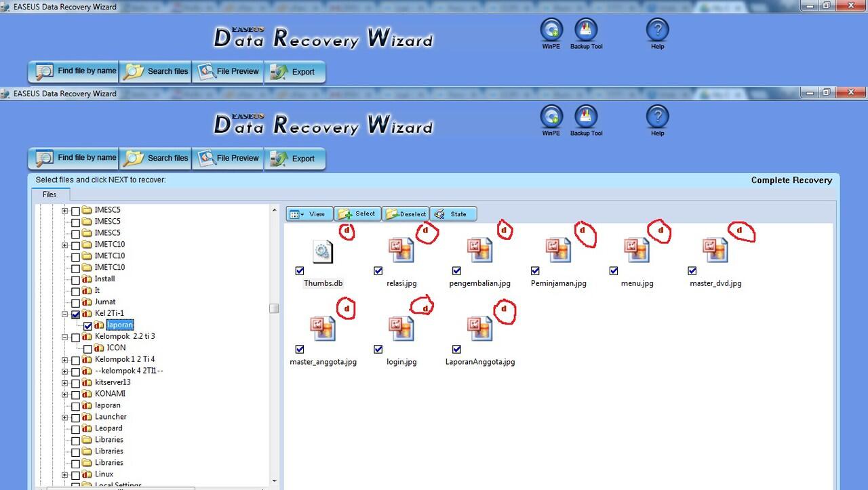Screen dimensions: 868x490
Task: Uncheck the menu.jpg checkbox
Action: click(614, 271)
